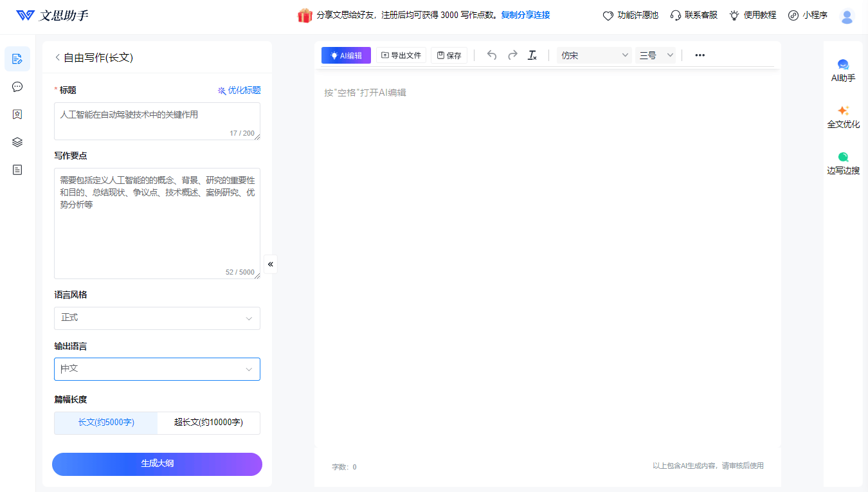Collapse the left writing settings panel

pyautogui.click(x=271, y=264)
